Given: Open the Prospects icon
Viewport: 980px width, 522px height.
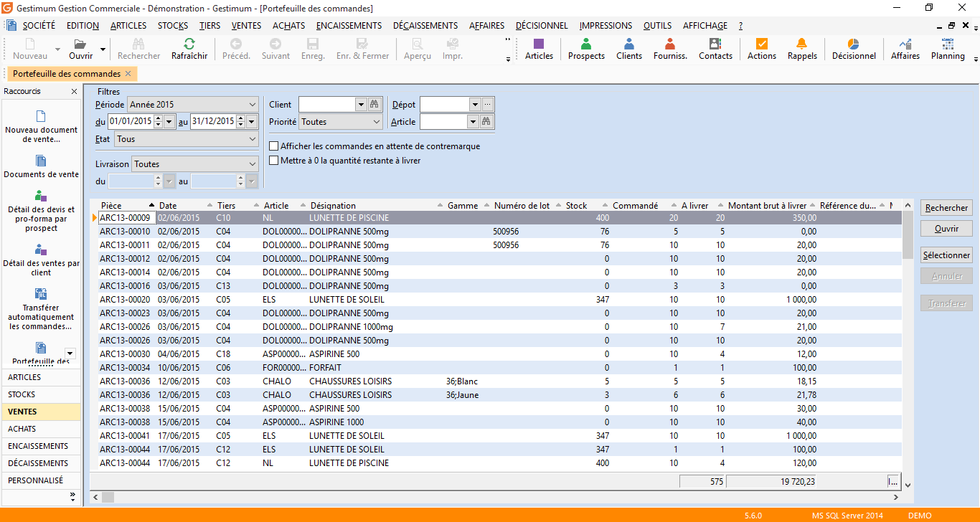Looking at the screenshot, I should (x=586, y=44).
